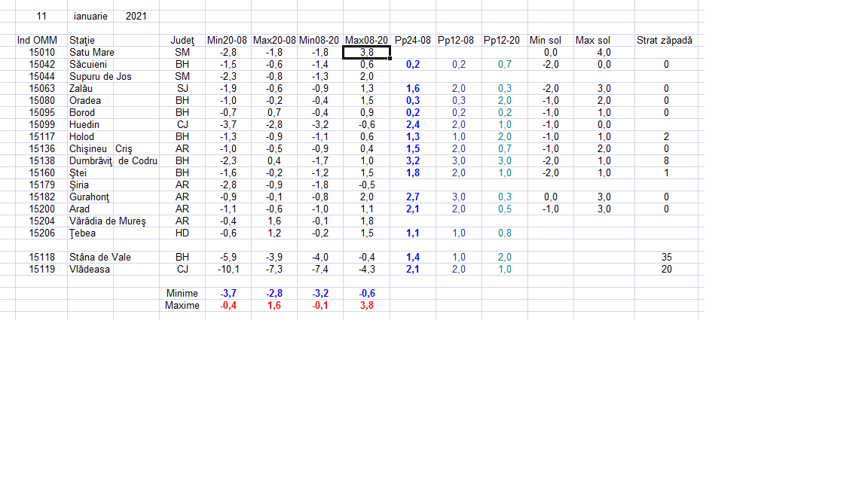Select the Dumbrăviț de Codru cell
Viewport: 868px width, 488px height.
(113, 161)
